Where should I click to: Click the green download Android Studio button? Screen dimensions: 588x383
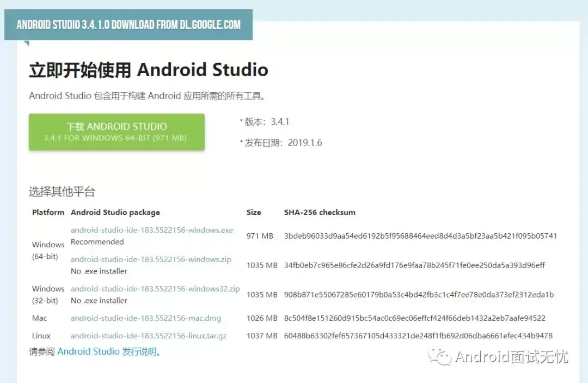pos(117,132)
